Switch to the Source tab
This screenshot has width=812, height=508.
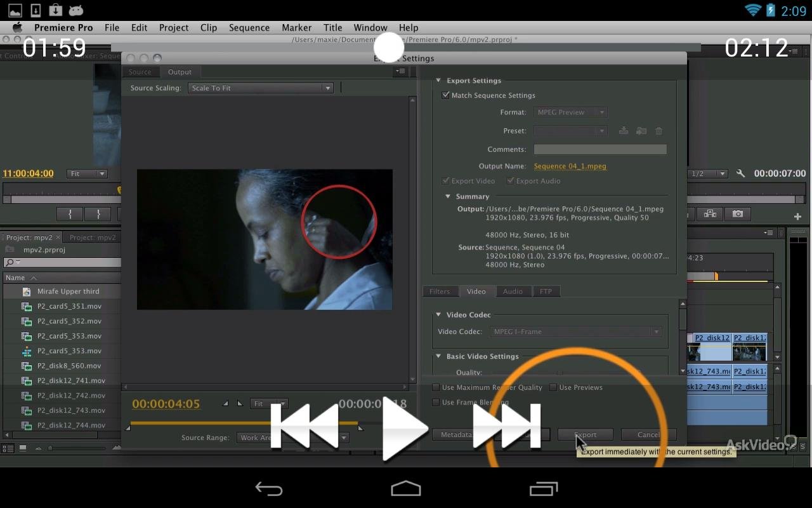(140, 72)
